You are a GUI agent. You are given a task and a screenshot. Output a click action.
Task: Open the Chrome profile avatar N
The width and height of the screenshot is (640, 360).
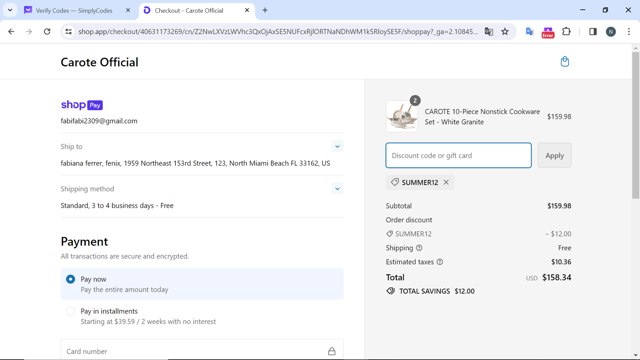point(611,31)
